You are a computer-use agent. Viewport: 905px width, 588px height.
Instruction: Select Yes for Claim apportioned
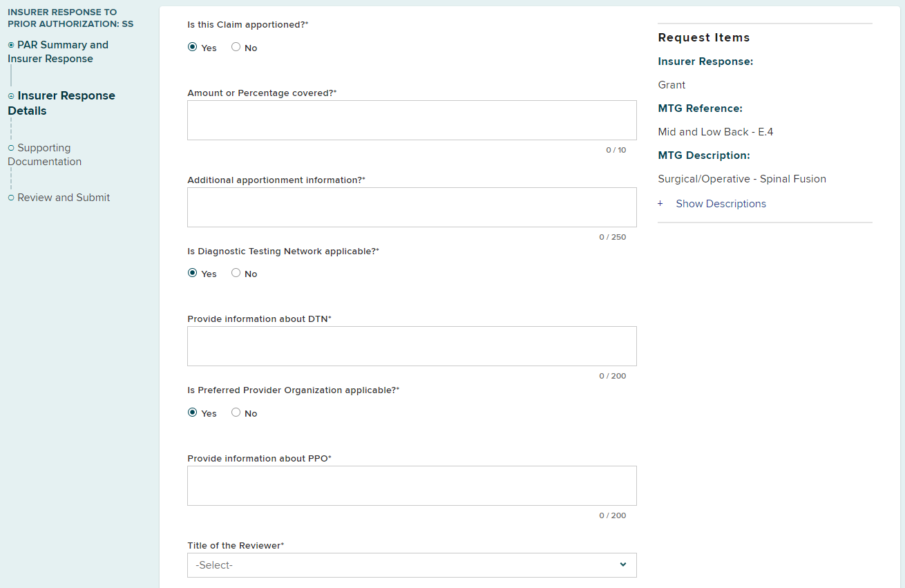pos(193,48)
